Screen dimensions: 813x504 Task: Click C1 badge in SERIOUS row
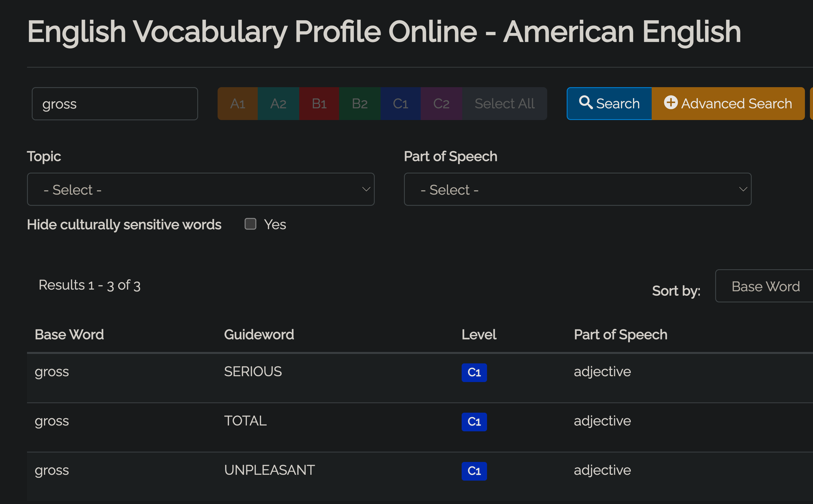474,372
